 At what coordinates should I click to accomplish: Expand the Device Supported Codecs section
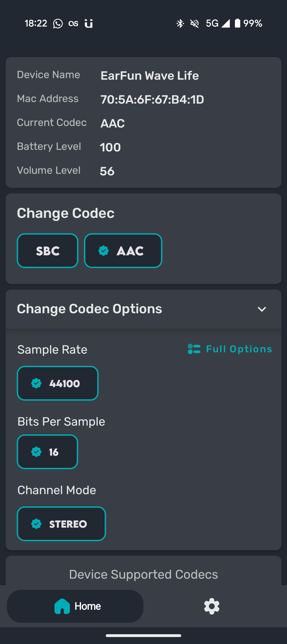pyautogui.click(x=143, y=574)
